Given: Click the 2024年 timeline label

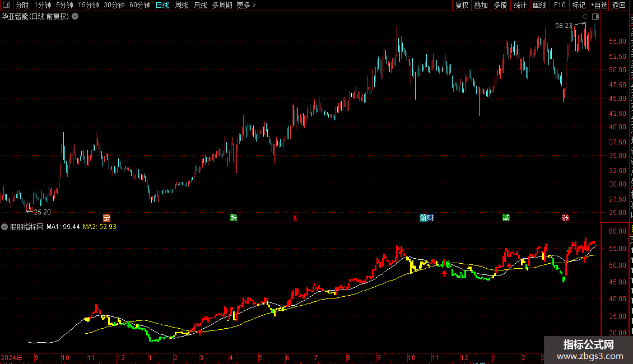Looking at the screenshot, I should pos(12,358).
